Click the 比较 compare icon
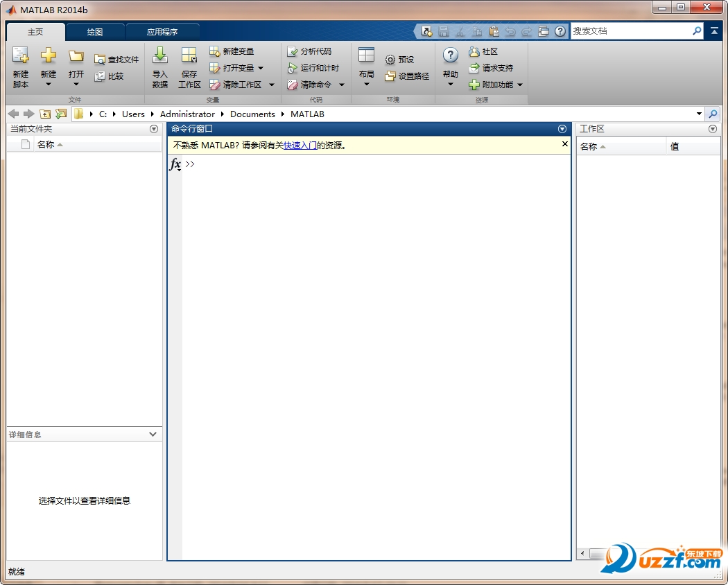Screen dimensions: 728x585 pos(99,76)
